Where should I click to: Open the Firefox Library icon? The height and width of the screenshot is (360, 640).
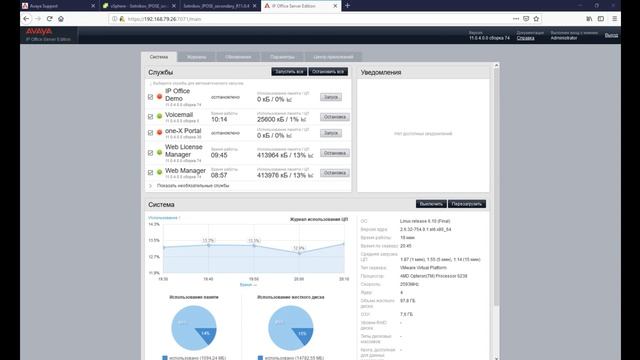(589, 19)
